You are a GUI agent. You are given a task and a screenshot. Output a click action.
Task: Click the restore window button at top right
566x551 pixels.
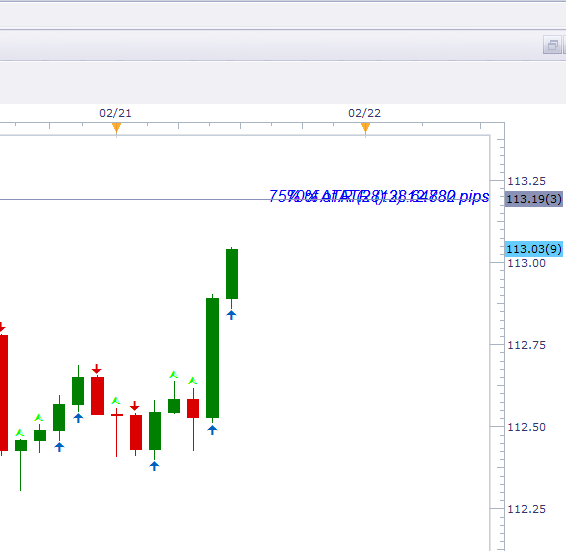click(x=552, y=45)
